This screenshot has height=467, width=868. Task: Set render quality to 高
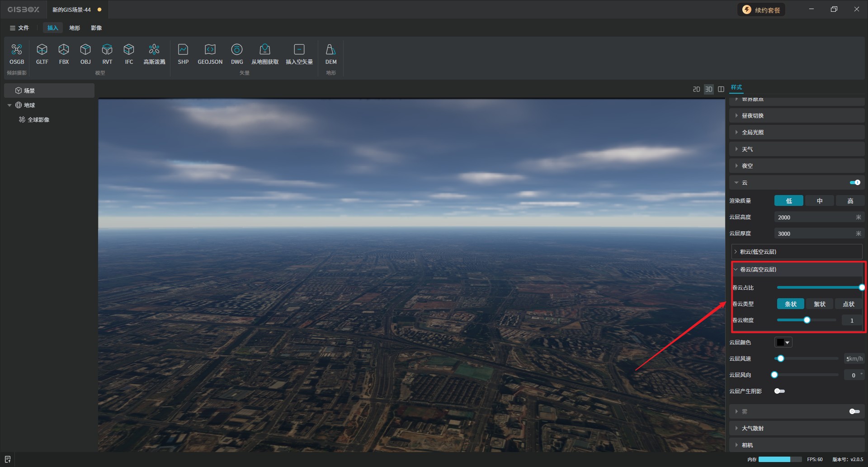[850, 201]
